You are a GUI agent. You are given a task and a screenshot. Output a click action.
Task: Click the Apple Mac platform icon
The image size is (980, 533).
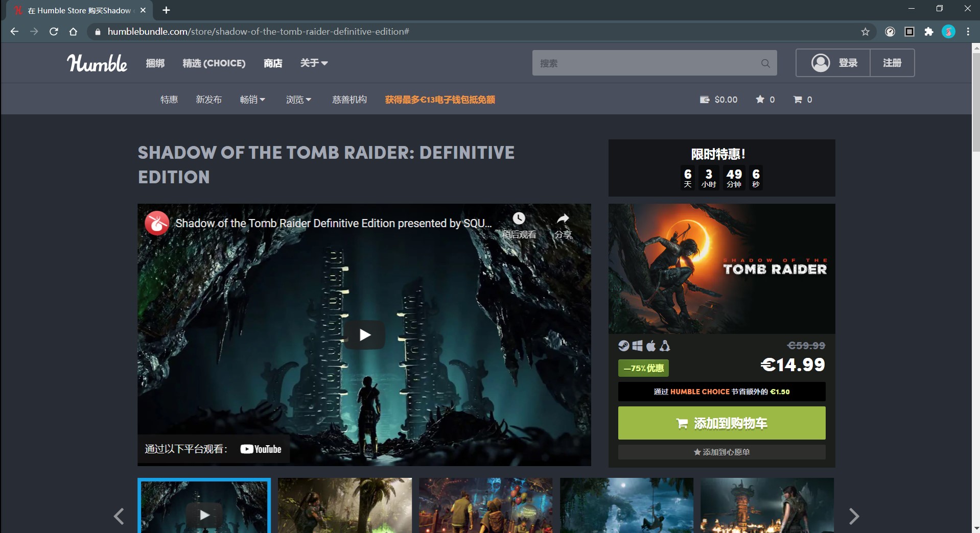click(651, 346)
